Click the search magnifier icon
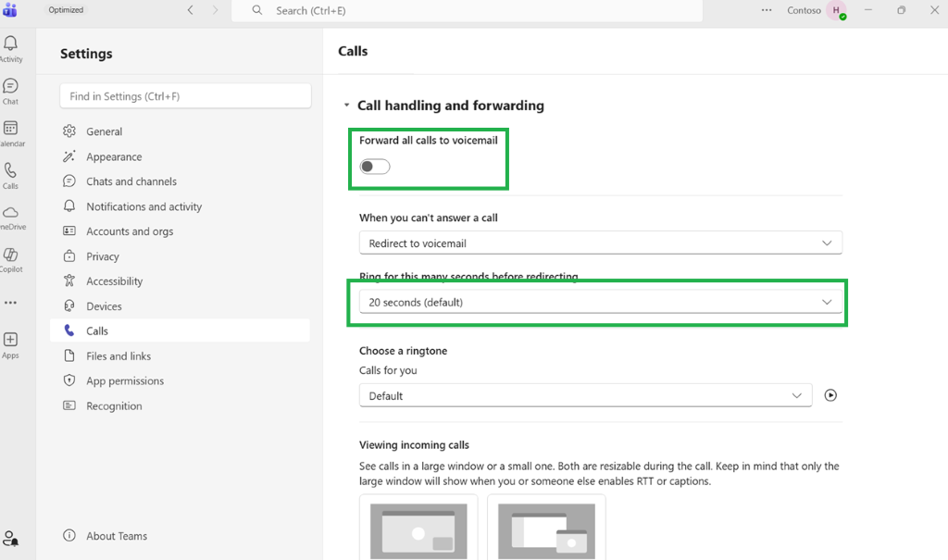This screenshot has height=560, width=948. pyautogui.click(x=257, y=10)
